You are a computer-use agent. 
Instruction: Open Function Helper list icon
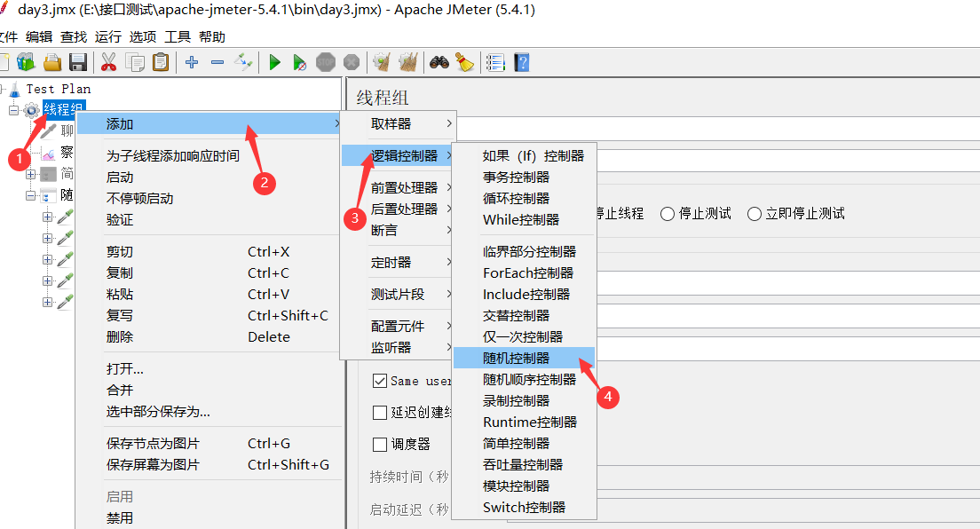pyautogui.click(x=495, y=62)
